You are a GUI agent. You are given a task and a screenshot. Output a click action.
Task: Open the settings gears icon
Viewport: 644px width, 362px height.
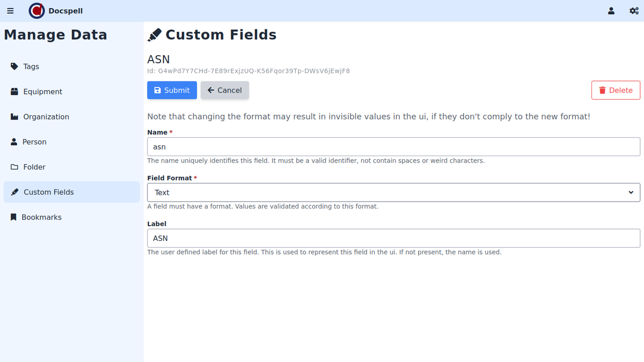click(634, 11)
